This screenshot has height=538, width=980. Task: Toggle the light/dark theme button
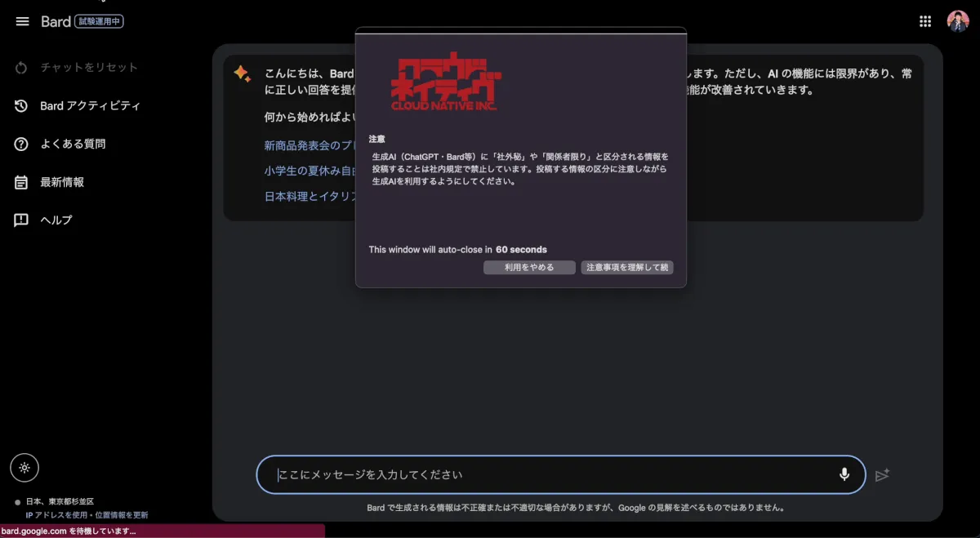click(24, 468)
